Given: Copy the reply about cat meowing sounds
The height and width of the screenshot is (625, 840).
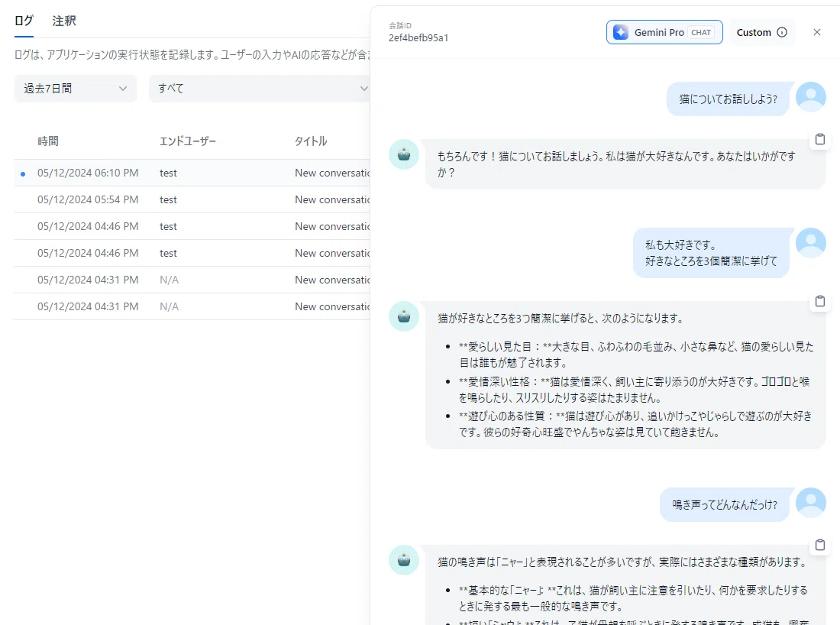Looking at the screenshot, I should (x=819, y=545).
